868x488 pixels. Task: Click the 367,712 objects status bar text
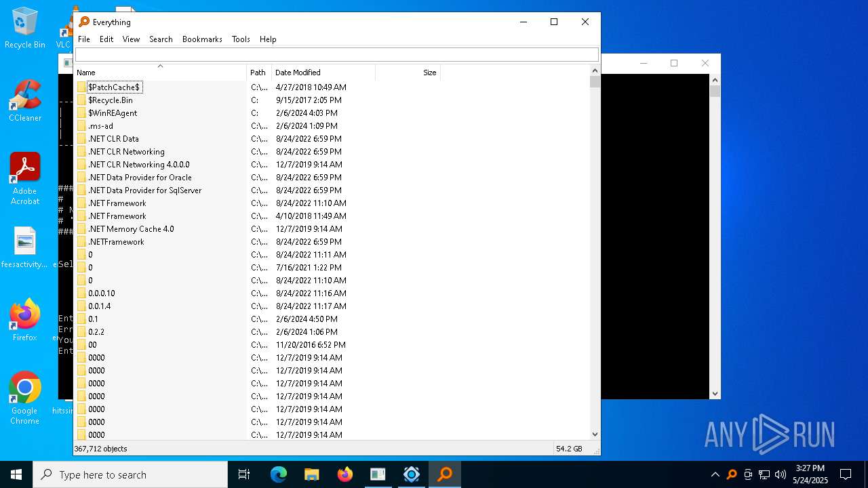[x=101, y=449]
